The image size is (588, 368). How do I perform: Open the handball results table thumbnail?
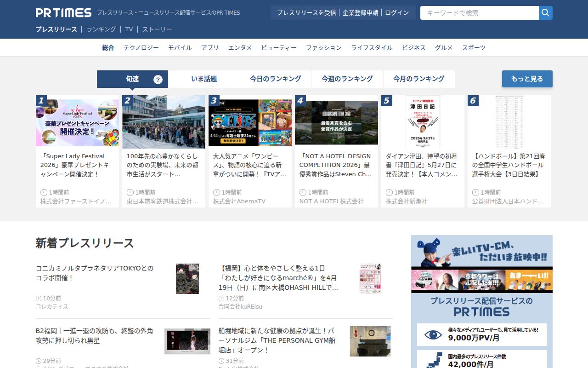click(509, 122)
